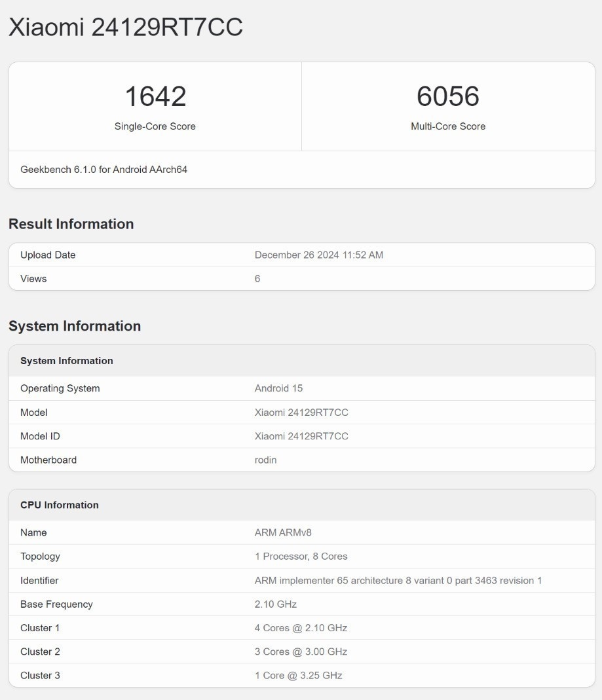This screenshot has height=700, width=602.
Task: Select the Identifier label
Action: point(39,580)
